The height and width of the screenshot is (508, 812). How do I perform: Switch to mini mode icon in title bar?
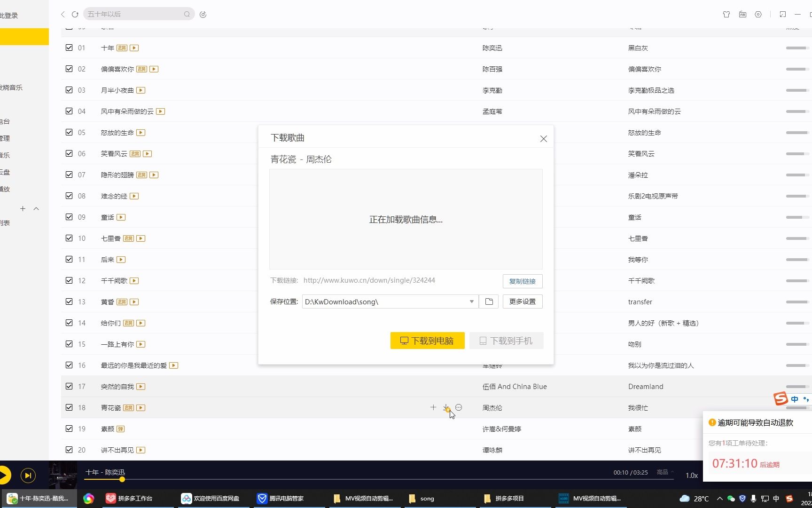tap(782, 14)
